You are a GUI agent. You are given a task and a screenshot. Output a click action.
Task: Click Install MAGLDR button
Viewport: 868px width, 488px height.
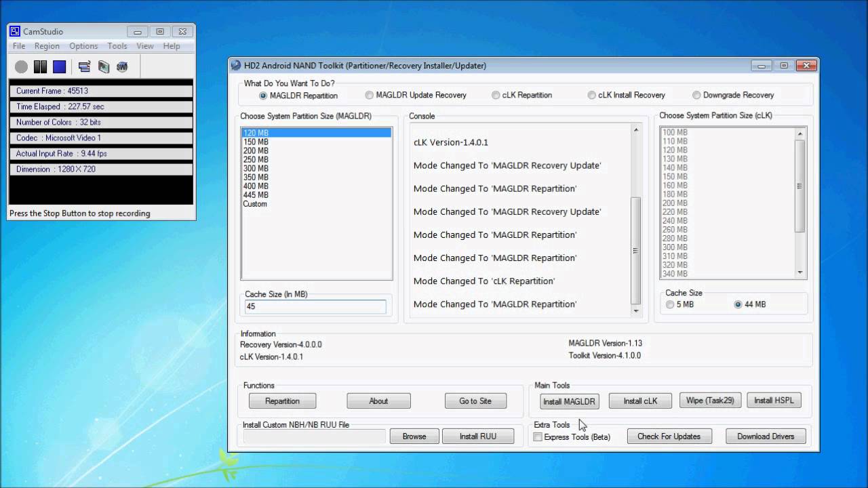[x=569, y=401]
